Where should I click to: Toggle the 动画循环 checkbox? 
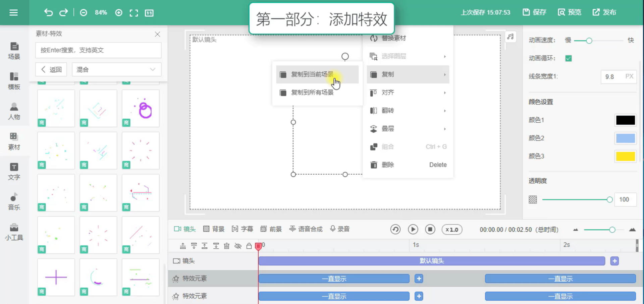tap(568, 58)
